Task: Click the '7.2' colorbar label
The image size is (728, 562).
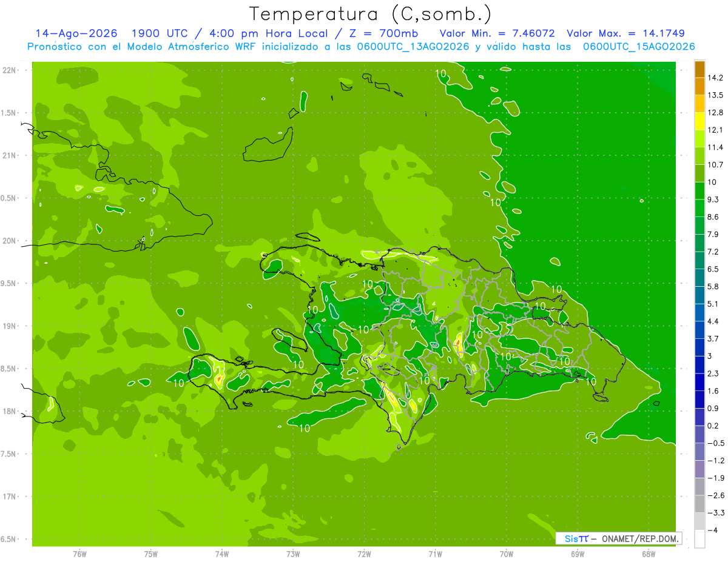Action: click(713, 252)
